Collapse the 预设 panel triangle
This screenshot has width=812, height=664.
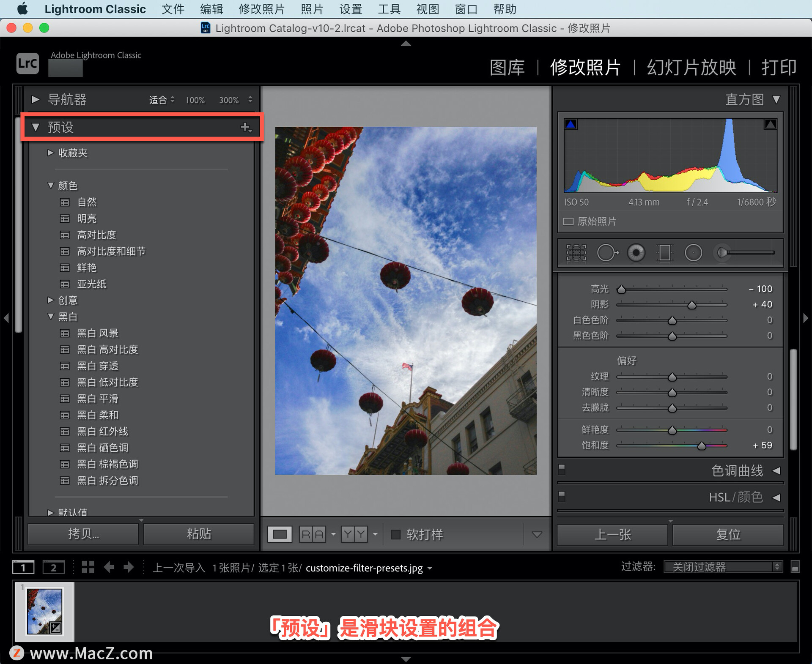tap(36, 127)
